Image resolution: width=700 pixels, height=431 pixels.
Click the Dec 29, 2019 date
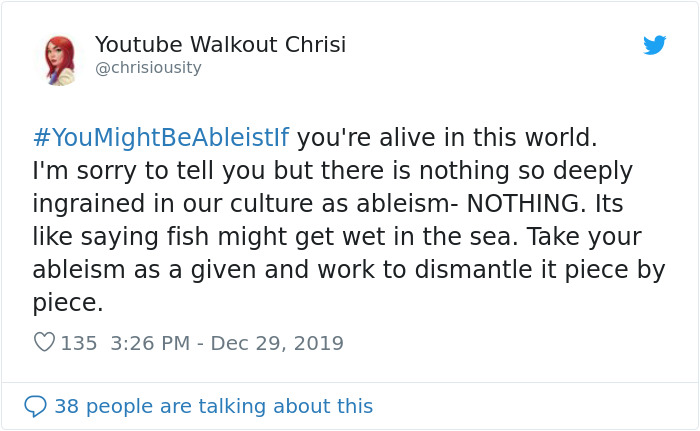[275, 343]
